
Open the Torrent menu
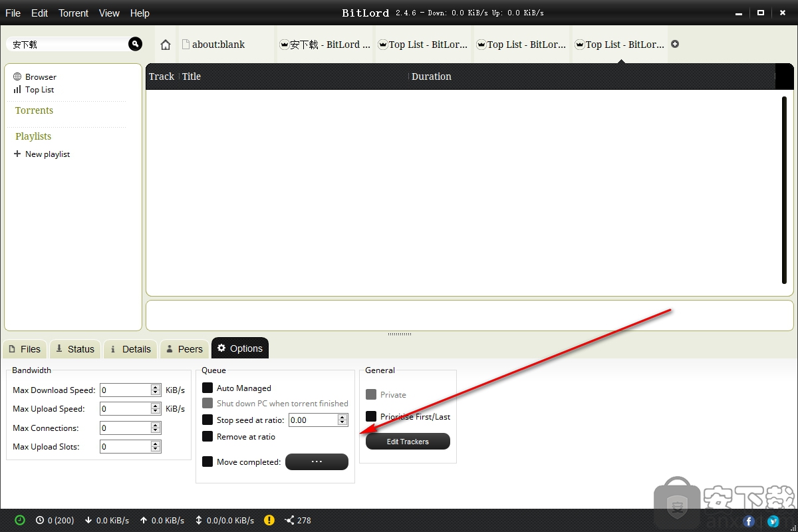click(73, 13)
